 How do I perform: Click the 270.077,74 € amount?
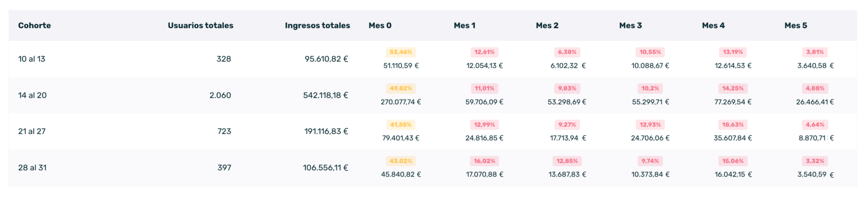[401, 102]
